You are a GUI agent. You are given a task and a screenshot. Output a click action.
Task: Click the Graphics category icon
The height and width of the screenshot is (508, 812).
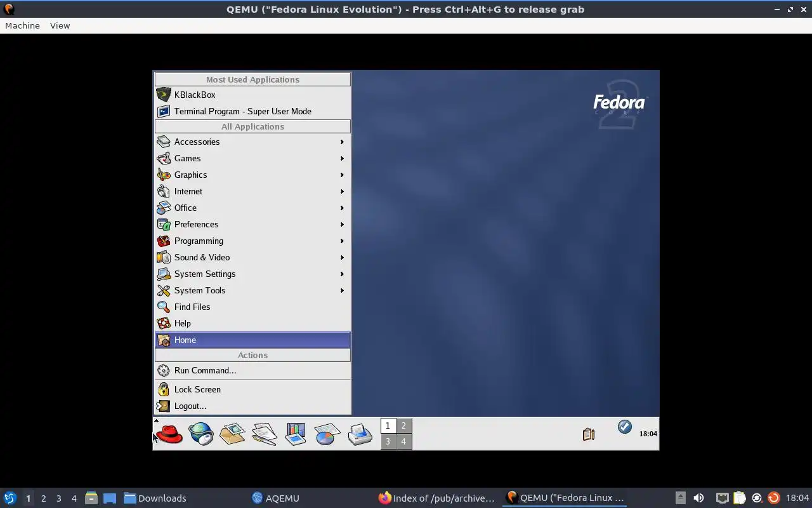tap(164, 175)
